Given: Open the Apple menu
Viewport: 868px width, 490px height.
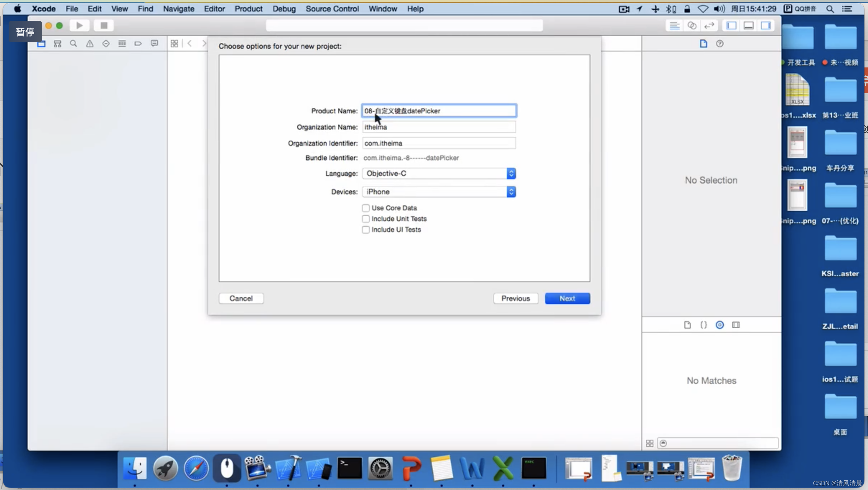Looking at the screenshot, I should click(x=17, y=9).
